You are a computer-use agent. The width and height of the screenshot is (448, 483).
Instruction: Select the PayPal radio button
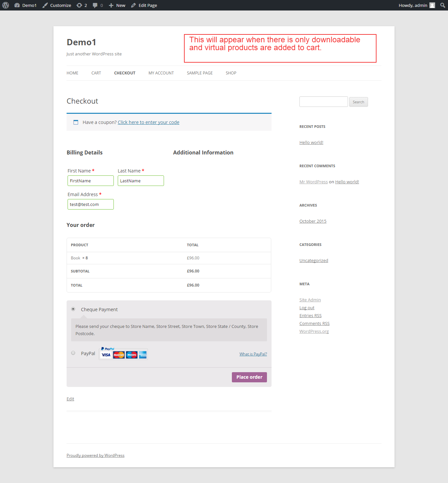coord(73,353)
